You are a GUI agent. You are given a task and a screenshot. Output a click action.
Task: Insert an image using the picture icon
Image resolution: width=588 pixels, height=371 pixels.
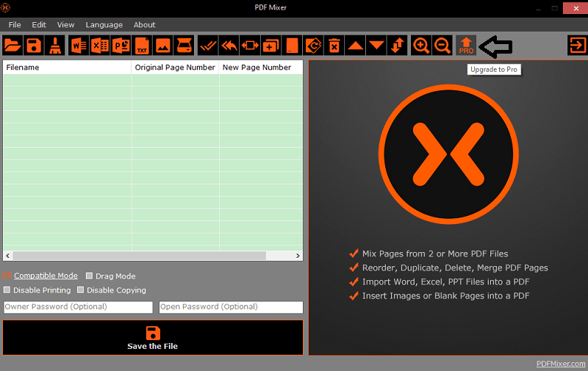163,46
